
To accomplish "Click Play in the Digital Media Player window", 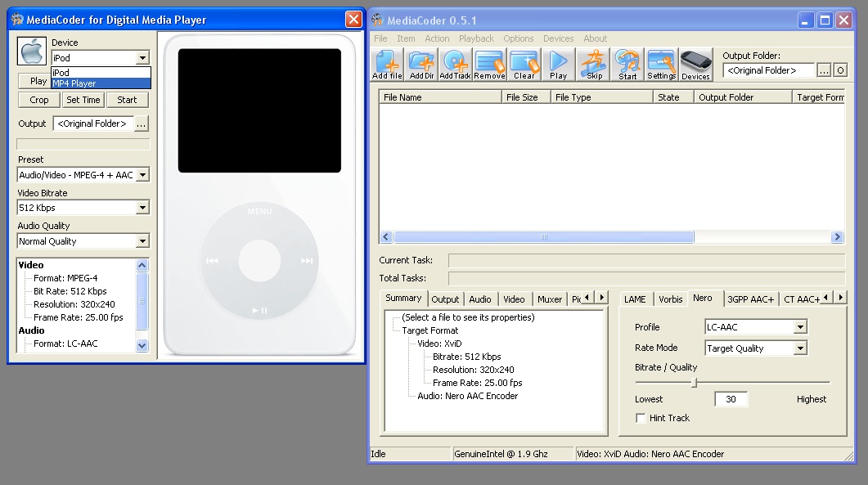I will tap(34, 81).
